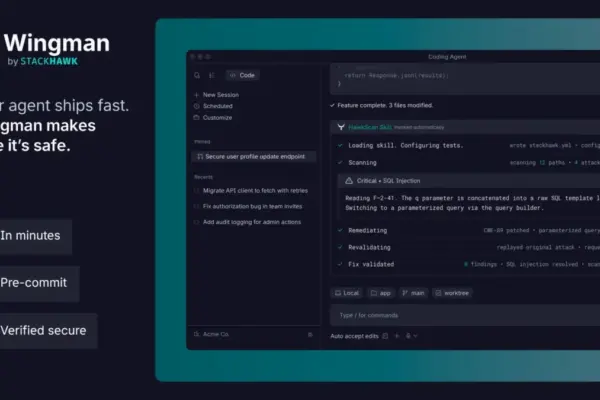600x400 pixels.
Task: Toggle the worktree option chip
Action: [x=452, y=293]
